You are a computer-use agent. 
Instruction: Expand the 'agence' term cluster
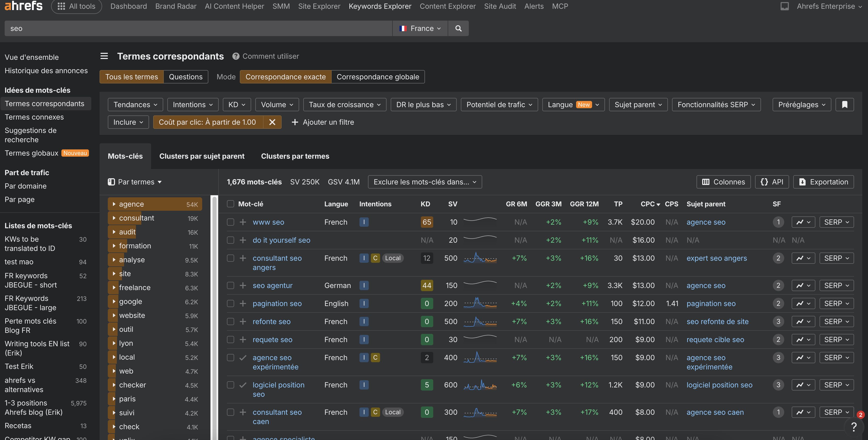pyautogui.click(x=114, y=204)
